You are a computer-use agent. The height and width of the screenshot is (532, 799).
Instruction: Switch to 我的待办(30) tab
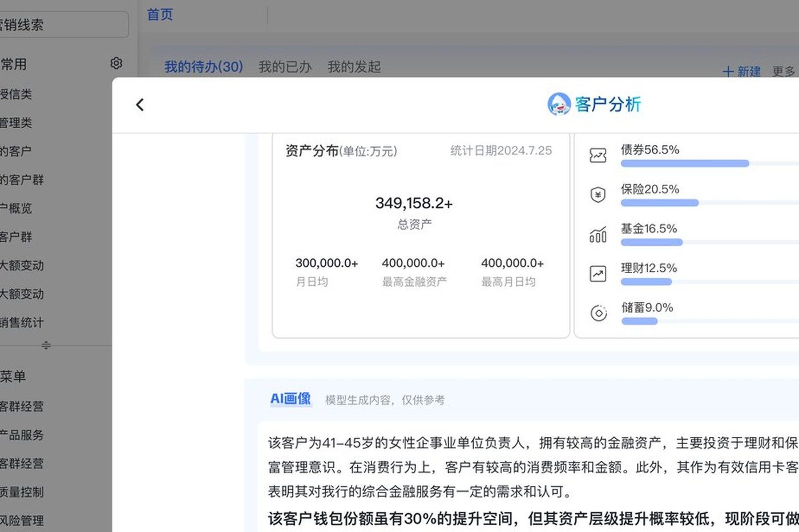[x=204, y=67]
